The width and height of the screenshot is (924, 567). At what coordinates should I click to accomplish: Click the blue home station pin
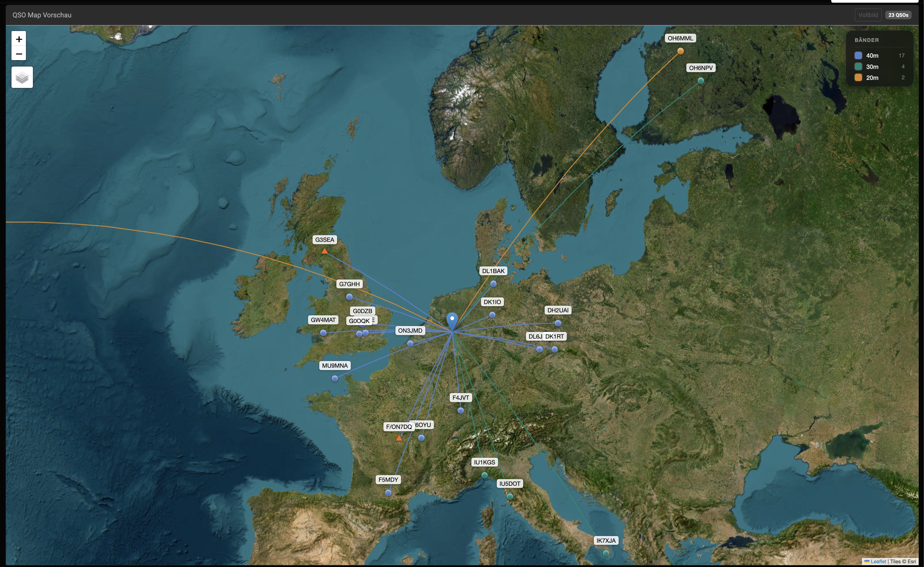point(452,322)
